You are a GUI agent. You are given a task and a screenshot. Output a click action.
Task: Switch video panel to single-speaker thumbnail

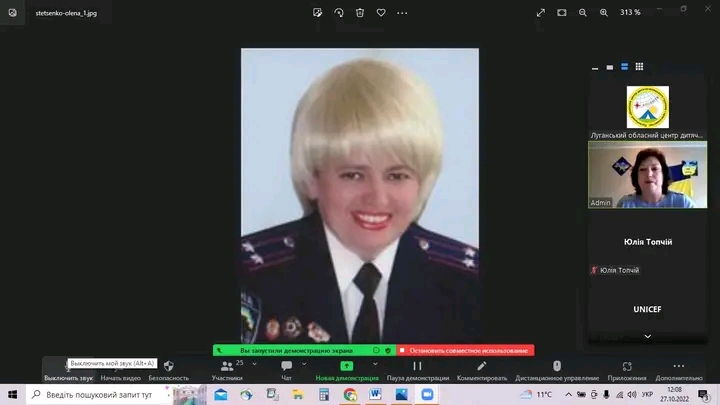pos(610,67)
